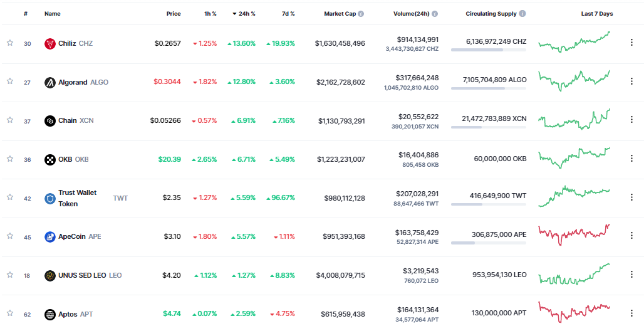This screenshot has height=326, width=644.
Task: Click the ApeCoin logo
Action: [49, 237]
